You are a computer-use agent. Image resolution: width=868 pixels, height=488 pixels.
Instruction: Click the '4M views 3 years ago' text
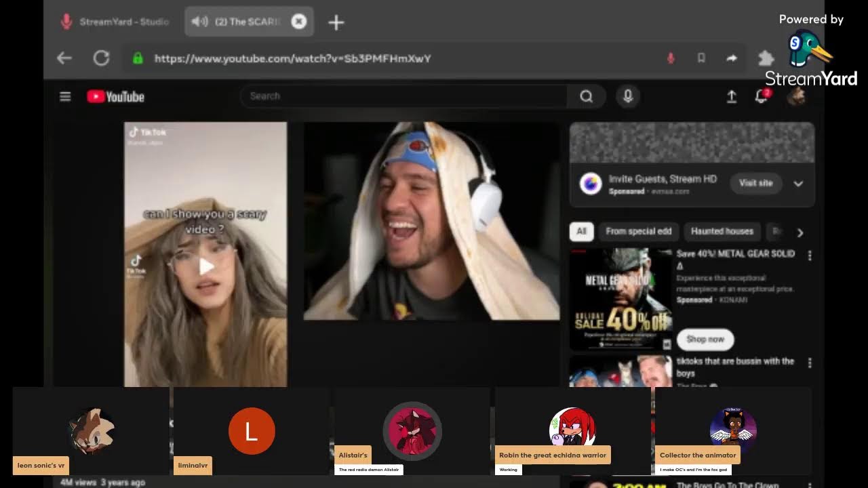point(102,483)
